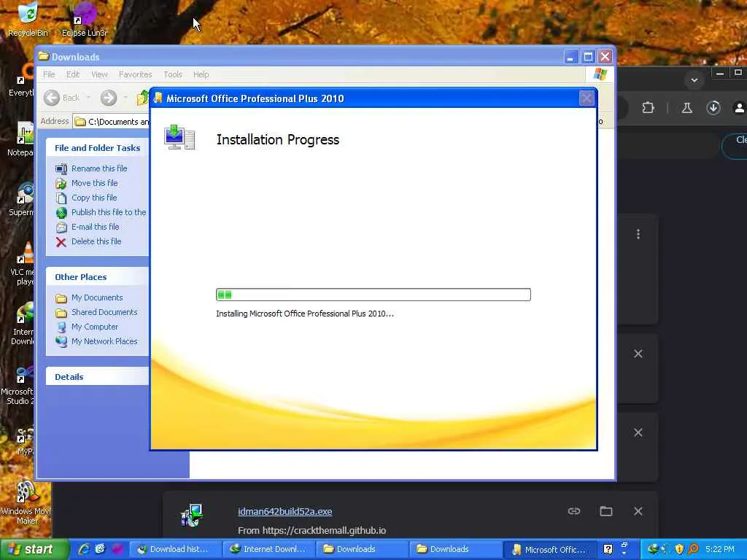
Task: Click the red Delete X icon
Action: [x=61, y=242]
